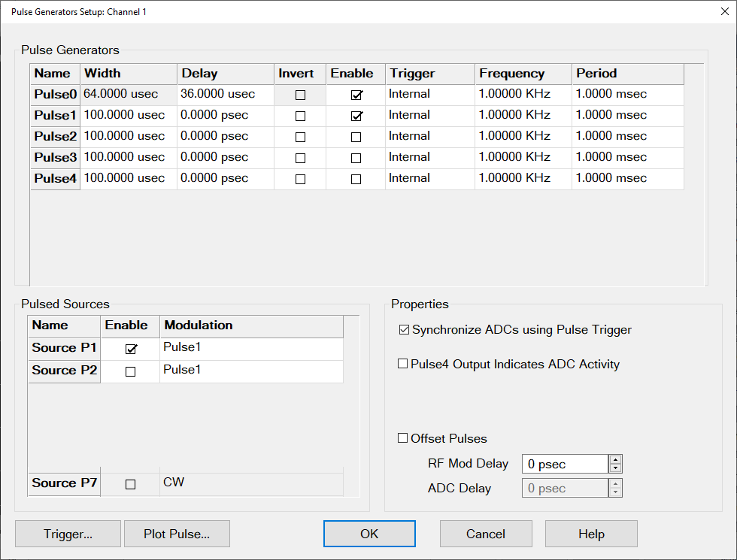
Task: Select the Pulse3 row header
Action: point(55,158)
